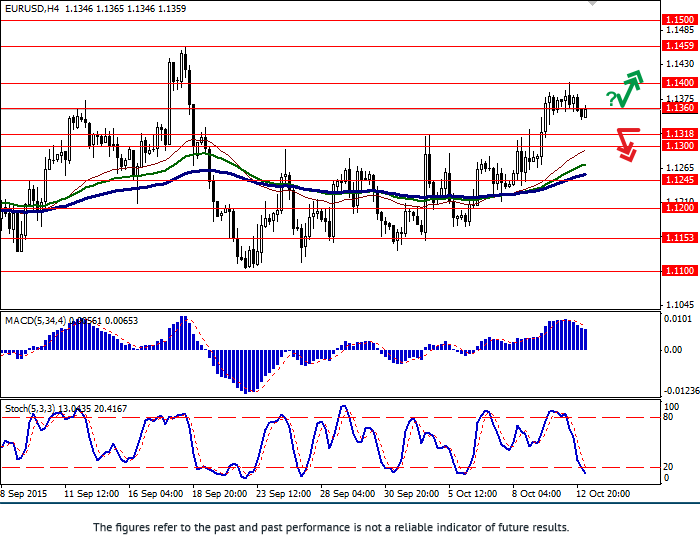
Task: Click the 100 Stochastic scale value
Action: coord(672,407)
